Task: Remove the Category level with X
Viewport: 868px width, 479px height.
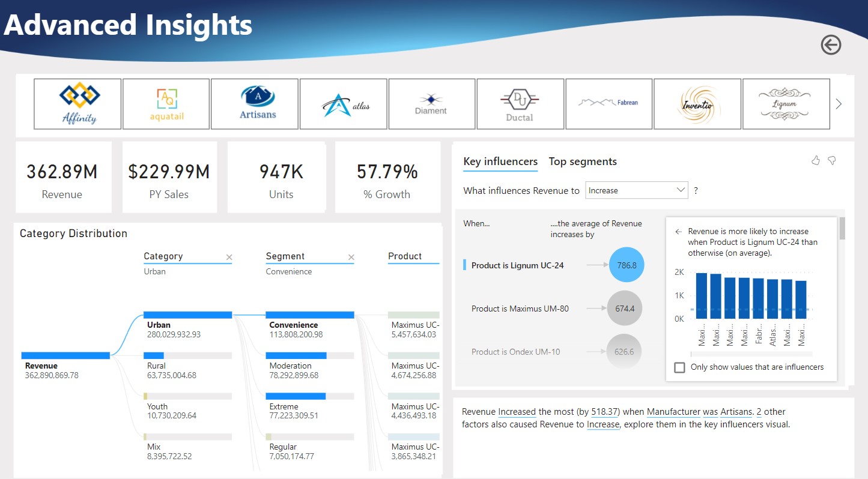Action: coord(229,258)
